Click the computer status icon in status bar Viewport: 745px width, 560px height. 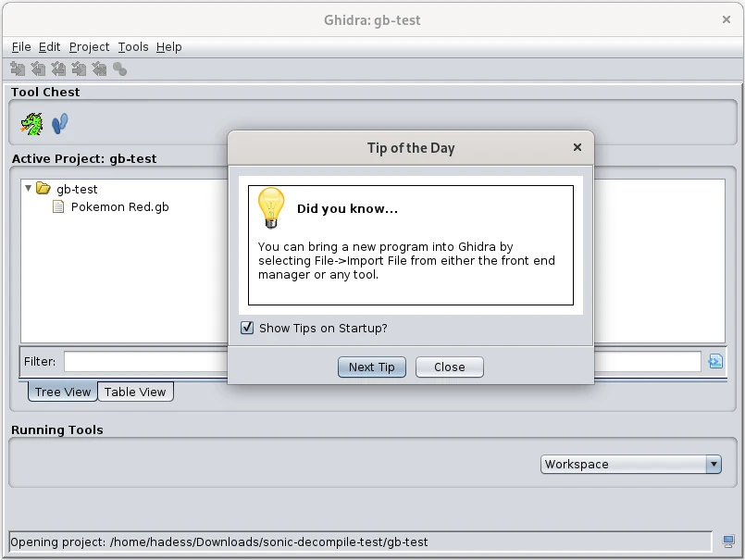728,541
